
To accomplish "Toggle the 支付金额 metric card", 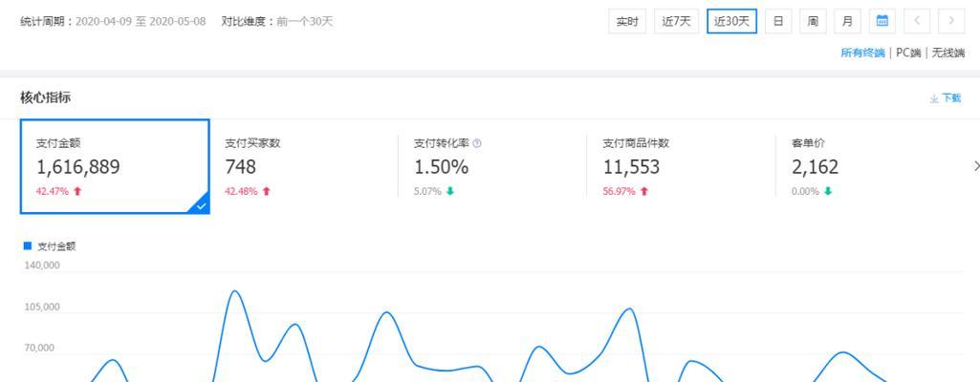I will [115, 167].
